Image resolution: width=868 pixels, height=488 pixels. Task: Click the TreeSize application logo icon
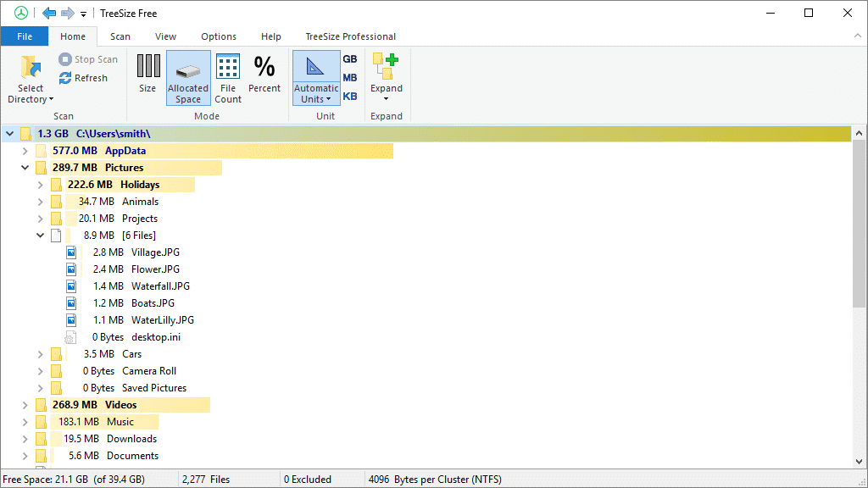tap(21, 13)
